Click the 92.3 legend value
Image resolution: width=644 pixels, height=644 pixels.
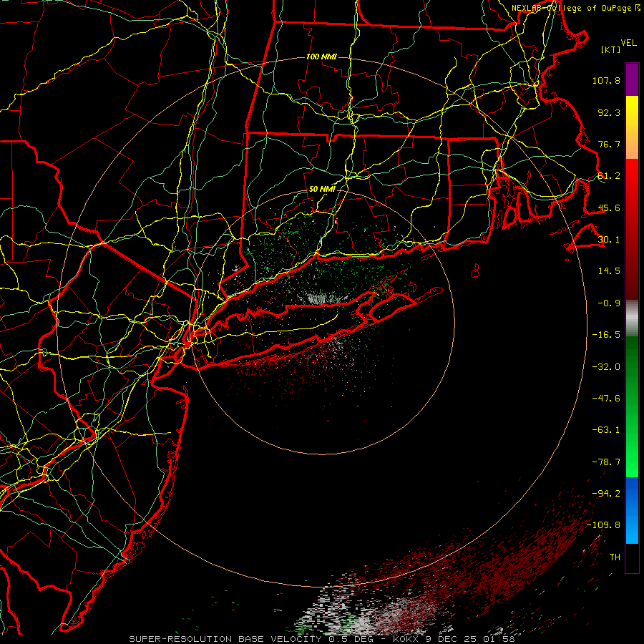pos(609,112)
